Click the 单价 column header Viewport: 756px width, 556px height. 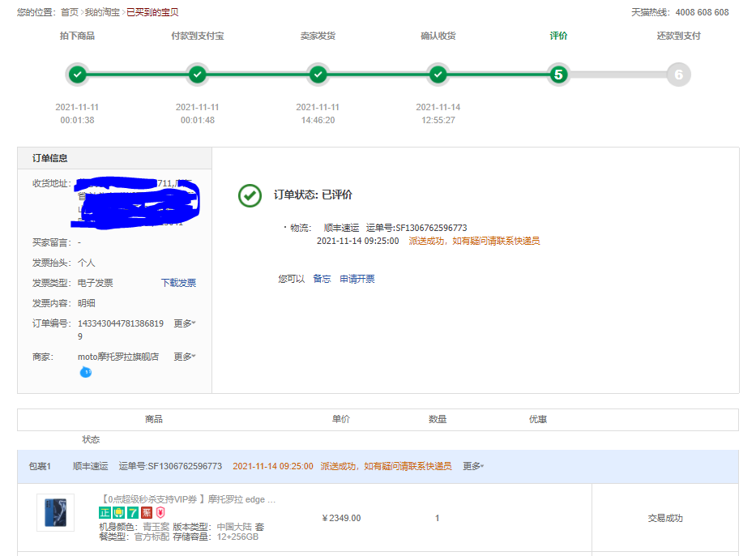point(341,419)
